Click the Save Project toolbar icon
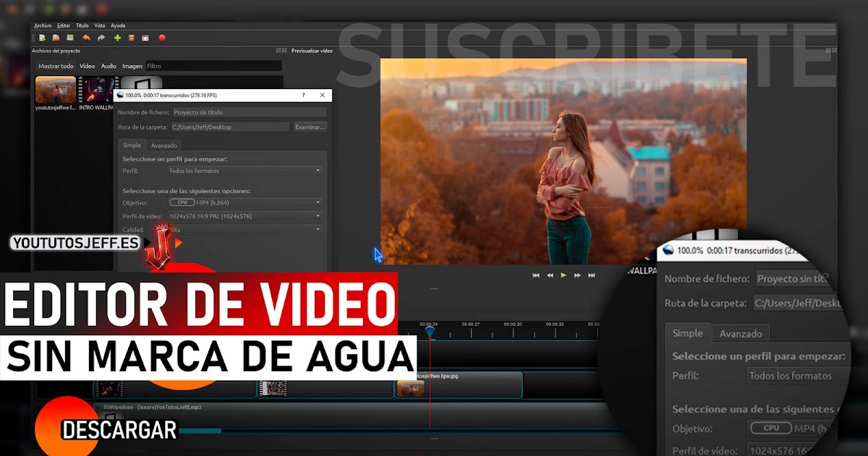The height and width of the screenshot is (456, 868). [70, 38]
